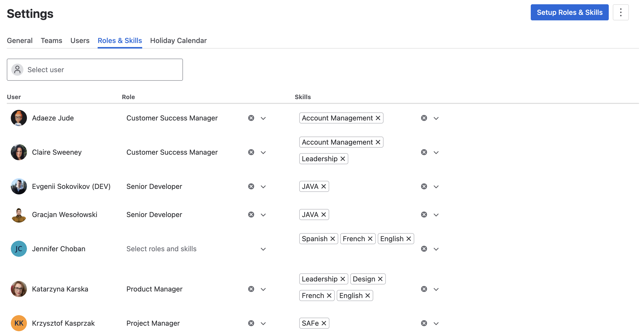Remove Adaeze Jude's Account Management skill
The image size is (644, 336).
[377, 118]
